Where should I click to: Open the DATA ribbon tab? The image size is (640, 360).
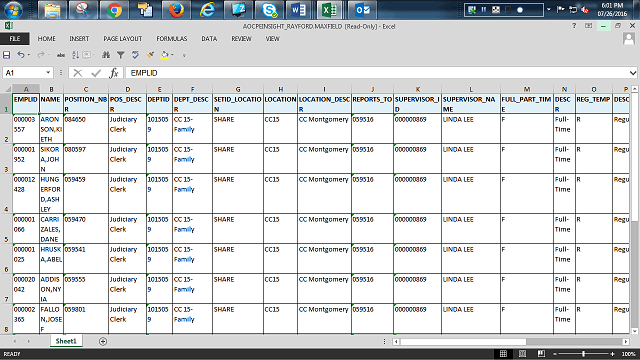tap(209, 39)
